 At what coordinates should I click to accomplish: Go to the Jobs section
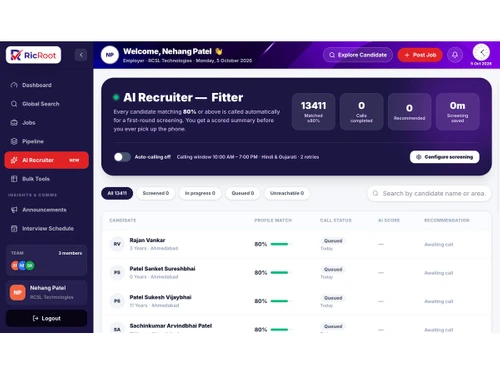click(47, 123)
